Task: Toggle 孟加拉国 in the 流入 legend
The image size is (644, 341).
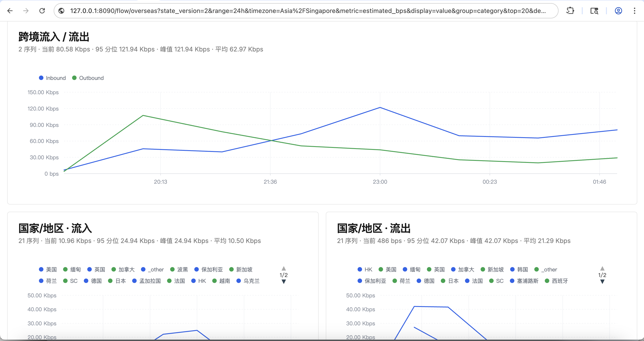Action: point(147,281)
